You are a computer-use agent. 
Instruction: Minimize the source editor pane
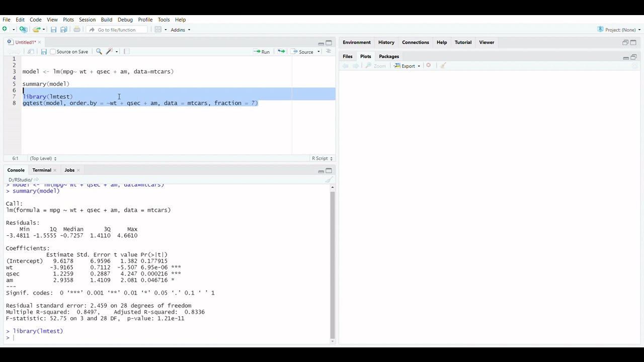pyautogui.click(x=320, y=43)
